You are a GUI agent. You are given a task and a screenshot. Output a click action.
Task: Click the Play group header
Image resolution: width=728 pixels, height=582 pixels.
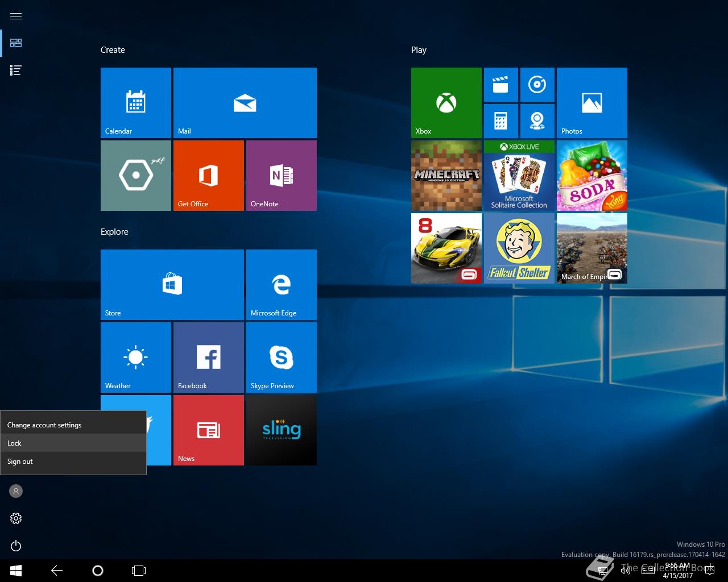[419, 50]
